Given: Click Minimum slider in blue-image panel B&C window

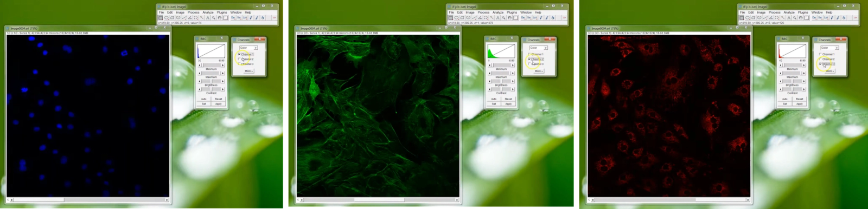Looking at the screenshot, I should pos(212,65).
